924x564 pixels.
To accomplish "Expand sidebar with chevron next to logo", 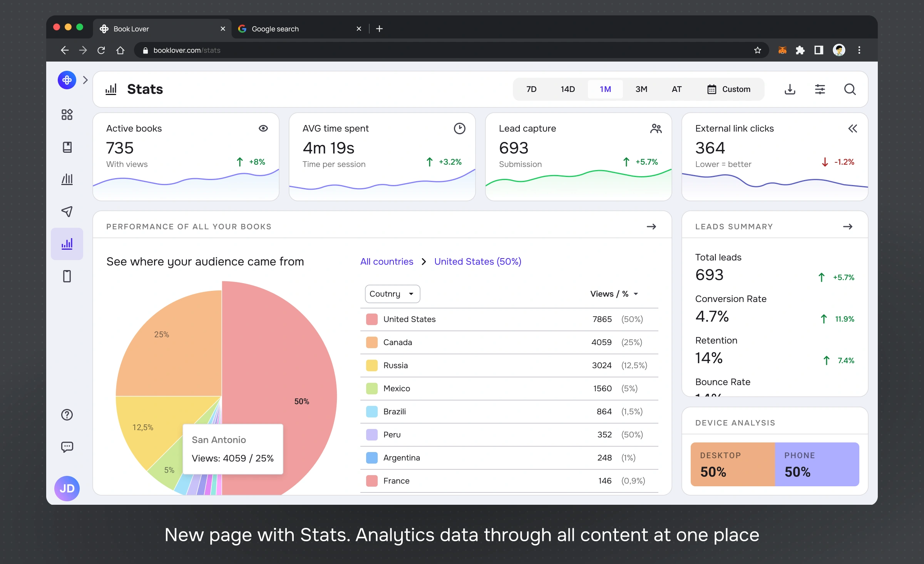I will point(85,80).
